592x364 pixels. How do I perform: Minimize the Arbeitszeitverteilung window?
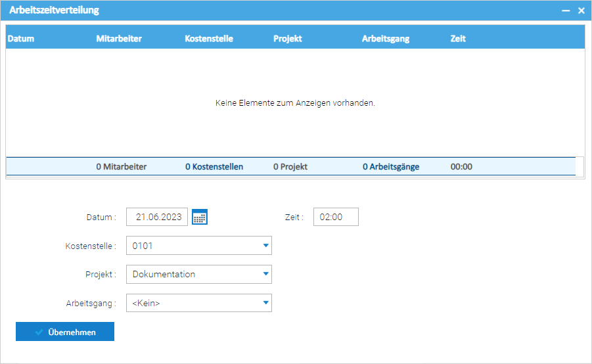566,11
